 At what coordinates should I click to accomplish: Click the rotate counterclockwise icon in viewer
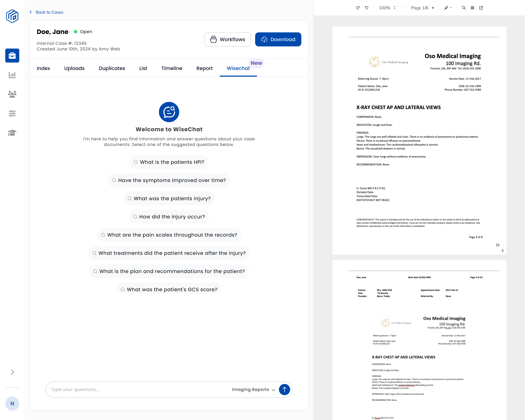pos(366,8)
